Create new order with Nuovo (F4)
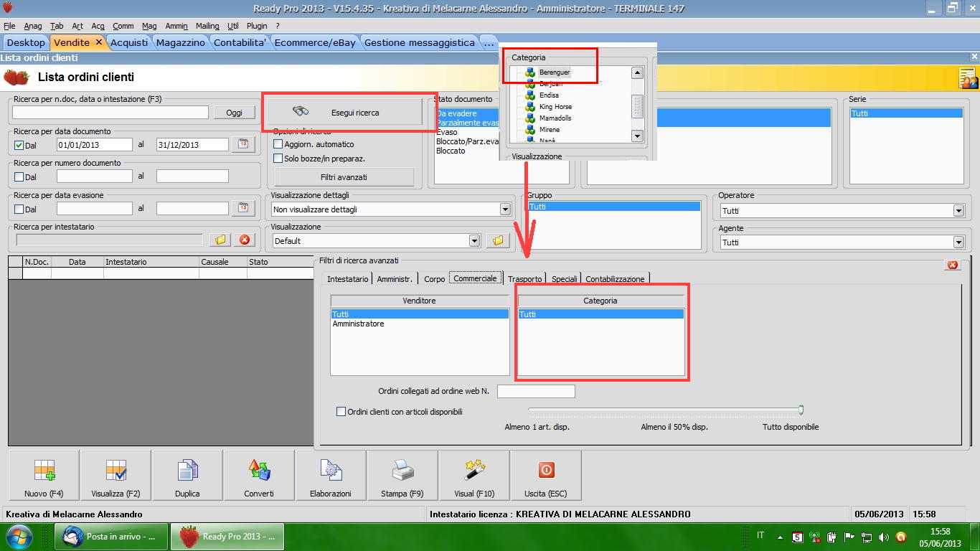Screen dimensions: 980x551 coord(44,475)
